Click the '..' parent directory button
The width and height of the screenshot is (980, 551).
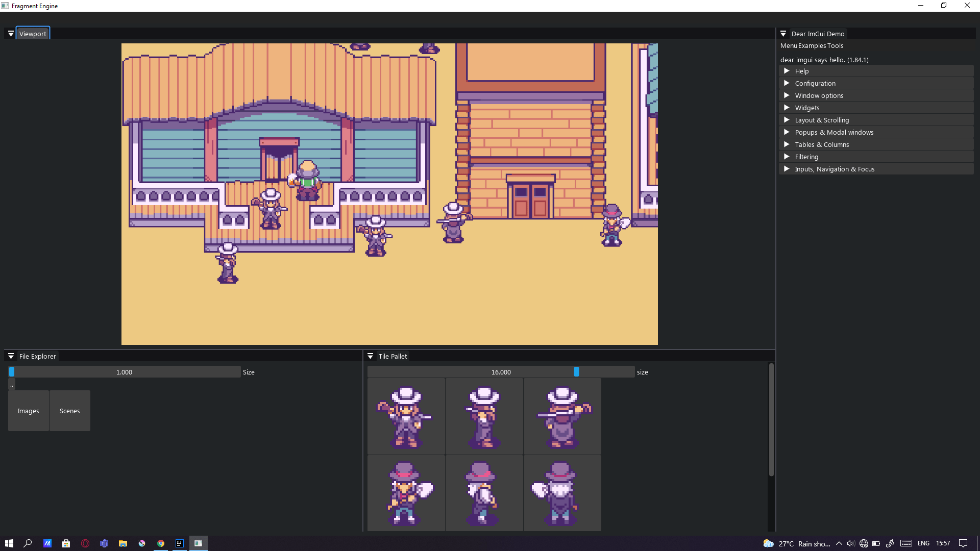tap(11, 384)
